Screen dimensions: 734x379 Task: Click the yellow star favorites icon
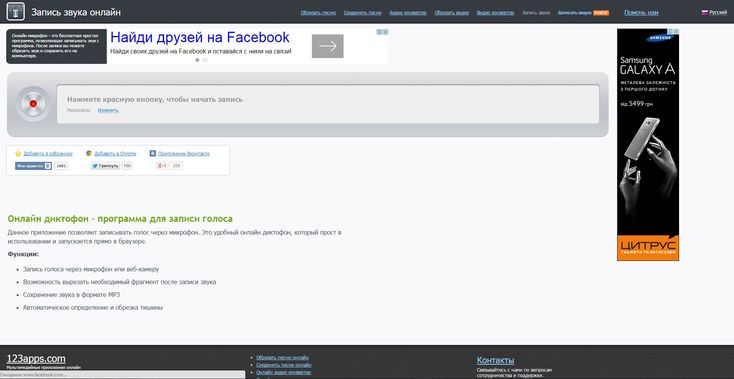pyautogui.click(x=18, y=153)
